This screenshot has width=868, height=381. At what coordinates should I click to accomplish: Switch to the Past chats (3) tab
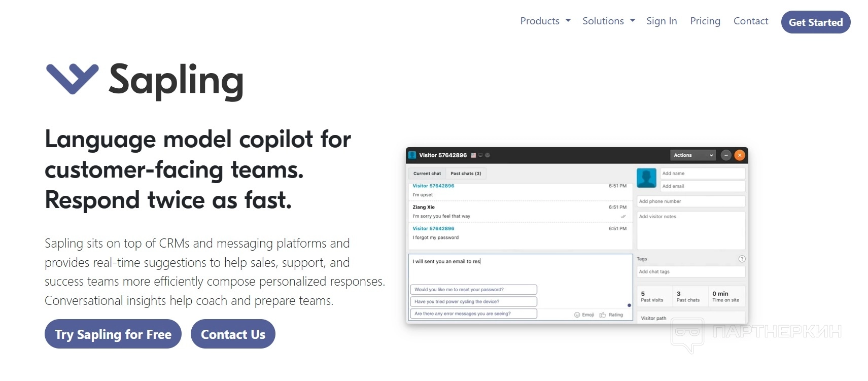click(x=466, y=174)
